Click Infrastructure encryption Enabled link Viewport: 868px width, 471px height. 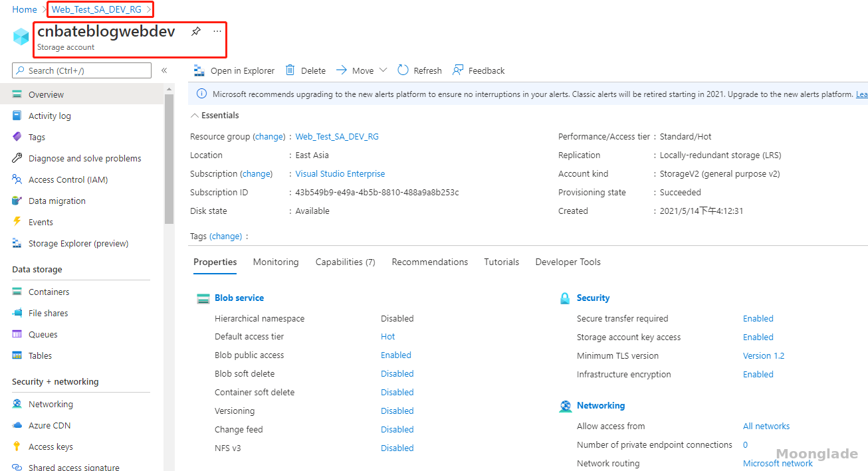758,374
